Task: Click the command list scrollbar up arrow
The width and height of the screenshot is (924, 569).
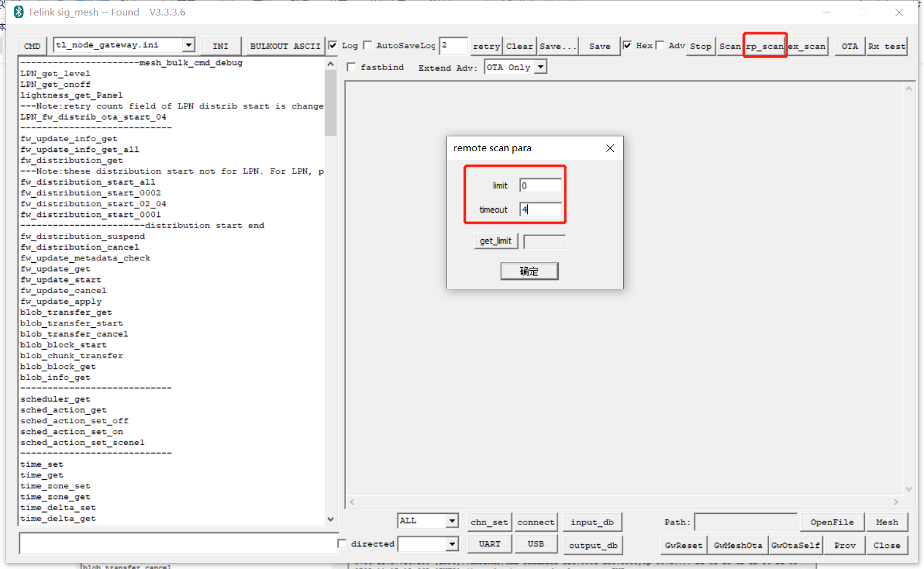Action: click(331, 63)
